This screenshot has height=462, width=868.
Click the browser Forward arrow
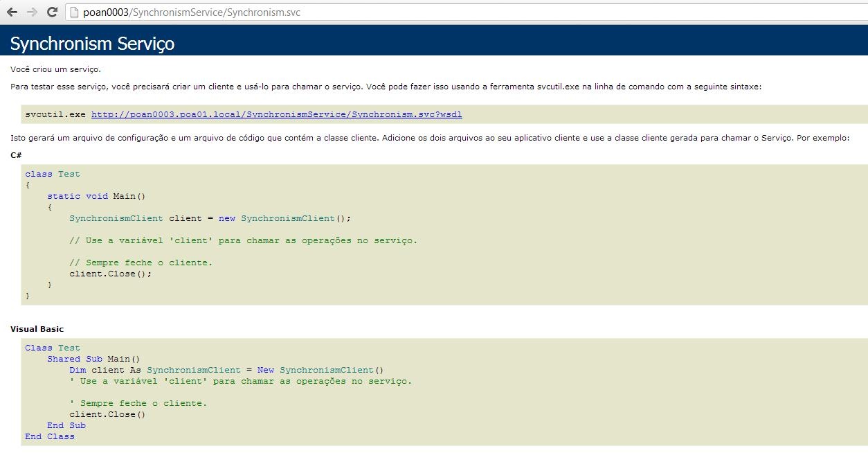coord(32,12)
